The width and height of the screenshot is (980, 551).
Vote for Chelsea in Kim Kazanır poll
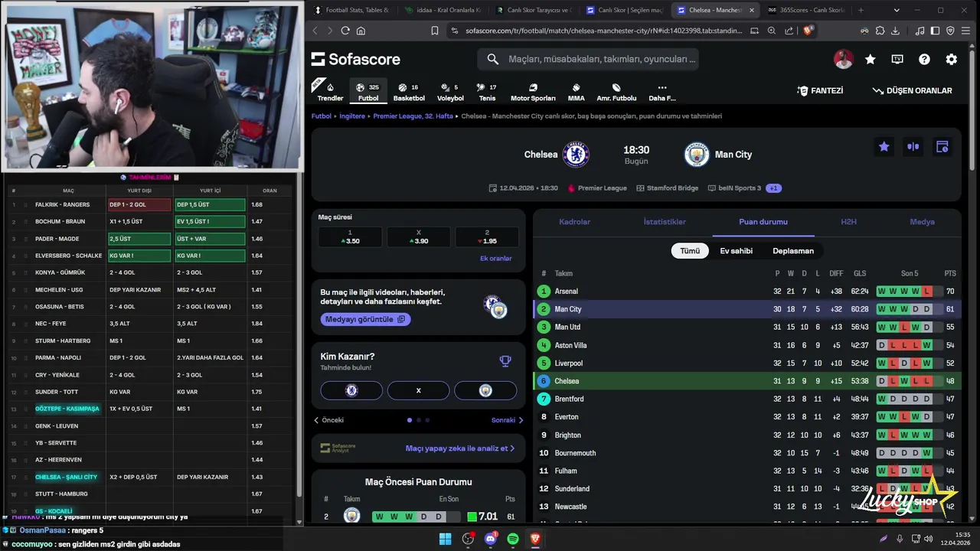point(351,390)
